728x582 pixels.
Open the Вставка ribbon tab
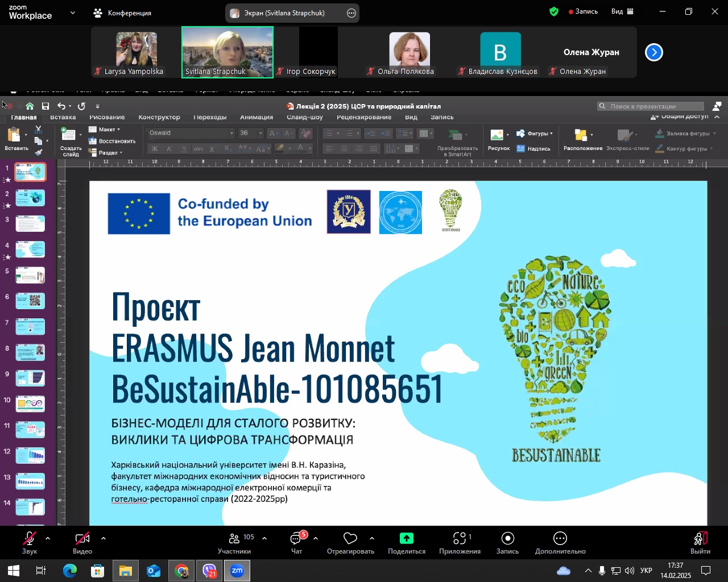(63, 118)
